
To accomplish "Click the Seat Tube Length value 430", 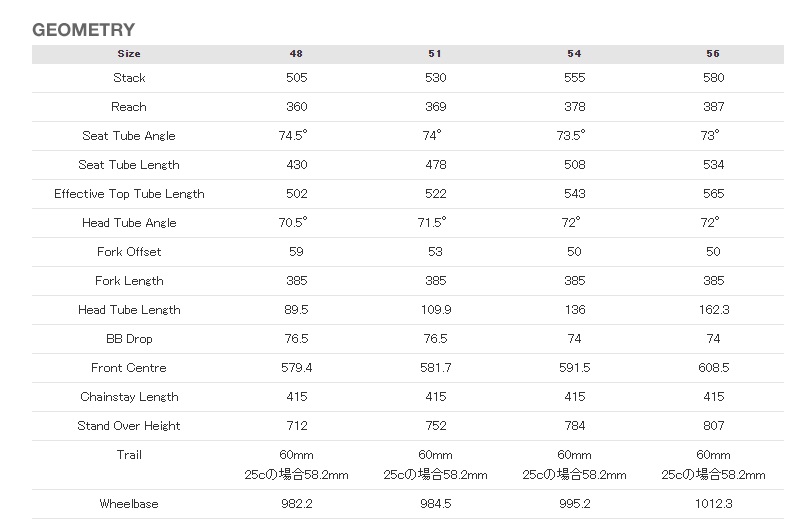I will point(297,165).
